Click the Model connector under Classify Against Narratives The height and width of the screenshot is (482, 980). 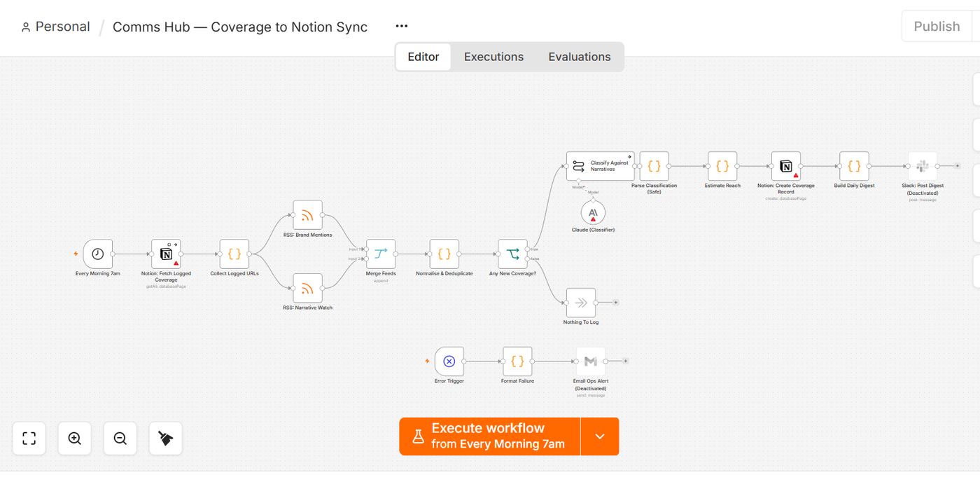(579, 182)
